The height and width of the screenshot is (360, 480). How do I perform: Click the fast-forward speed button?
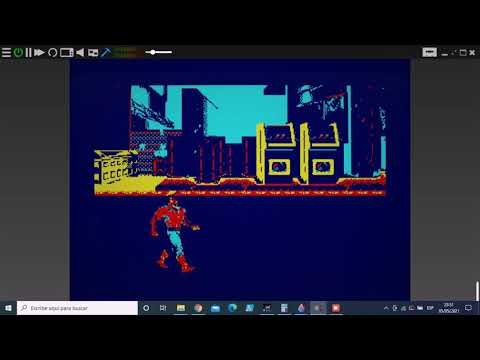click(39, 53)
